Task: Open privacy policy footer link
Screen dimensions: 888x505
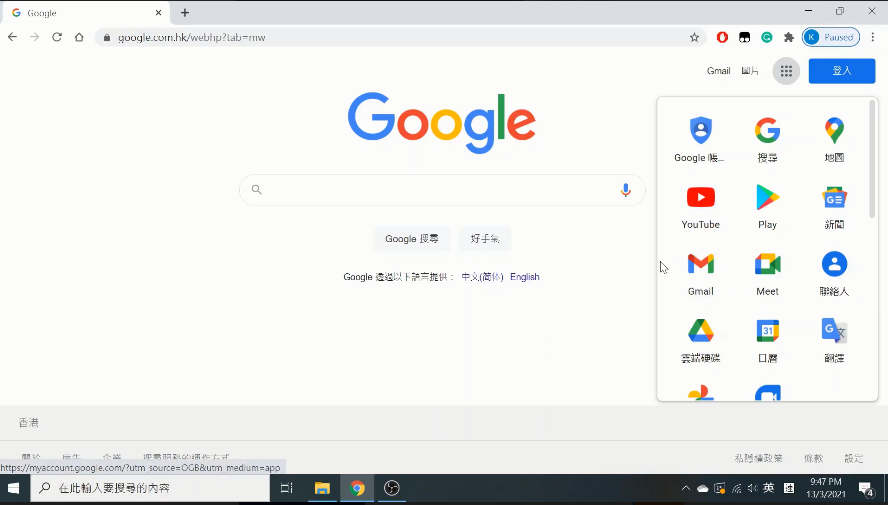Action: (x=758, y=459)
